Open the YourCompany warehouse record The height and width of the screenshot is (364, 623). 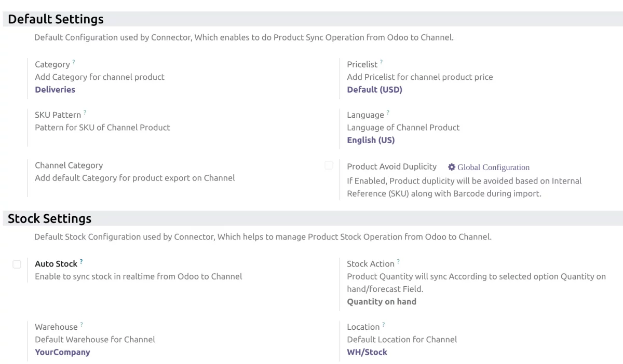tap(62, 352)
